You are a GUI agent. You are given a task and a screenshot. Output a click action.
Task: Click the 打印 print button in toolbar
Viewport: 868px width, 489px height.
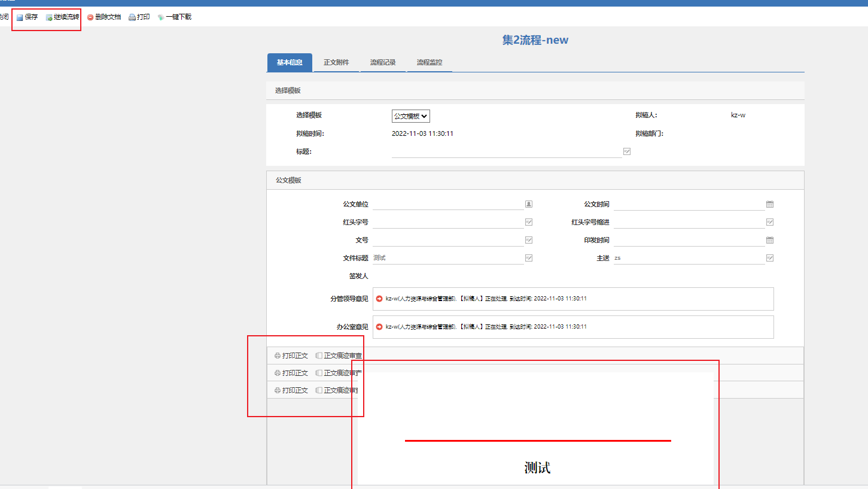pos(139,17)
